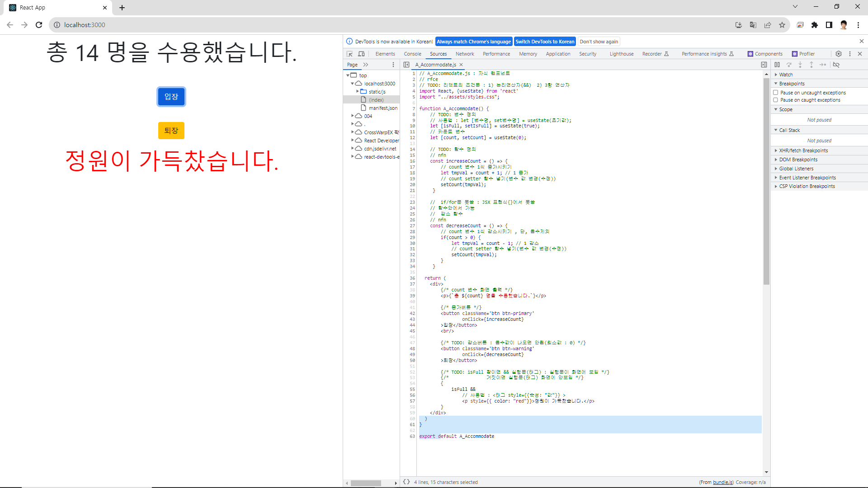
Task: Open DevTools settings gear
Action: (838, 54)
